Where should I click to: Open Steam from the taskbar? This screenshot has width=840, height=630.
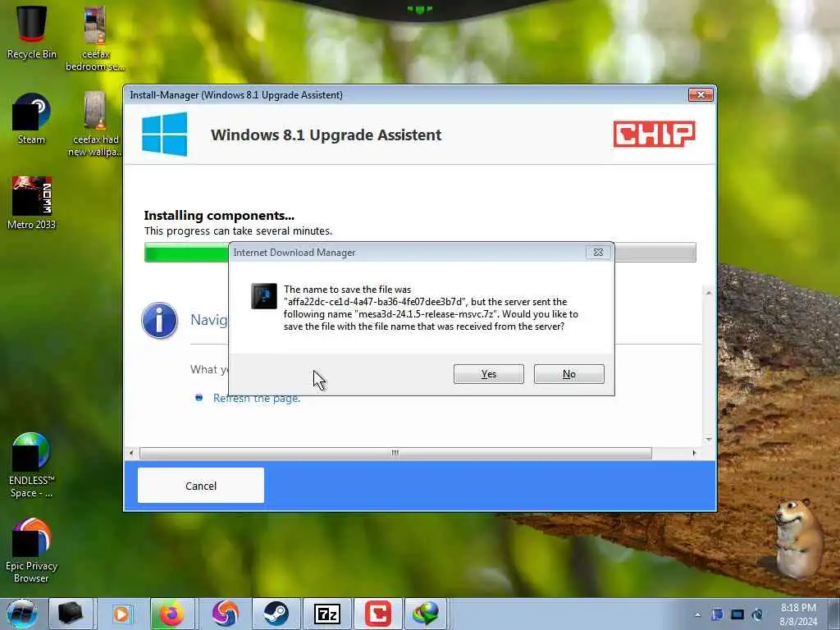pyautogui.click(x=276, y=614)
